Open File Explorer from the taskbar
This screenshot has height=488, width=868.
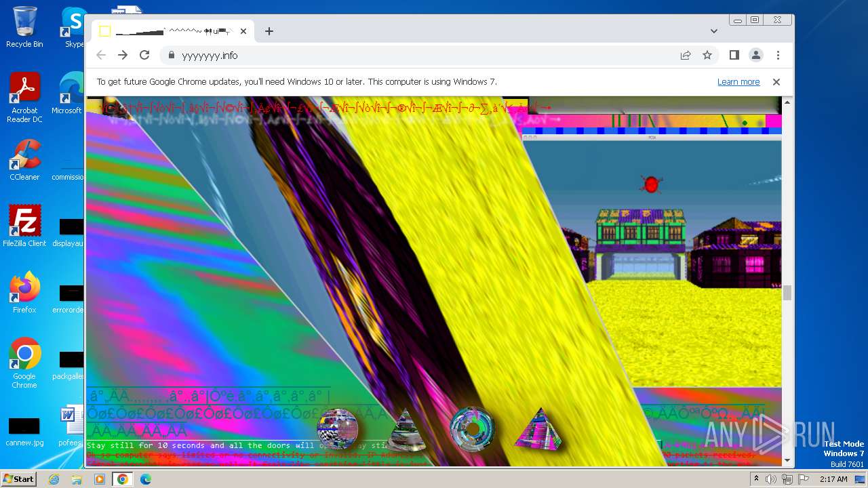[77, 479]
